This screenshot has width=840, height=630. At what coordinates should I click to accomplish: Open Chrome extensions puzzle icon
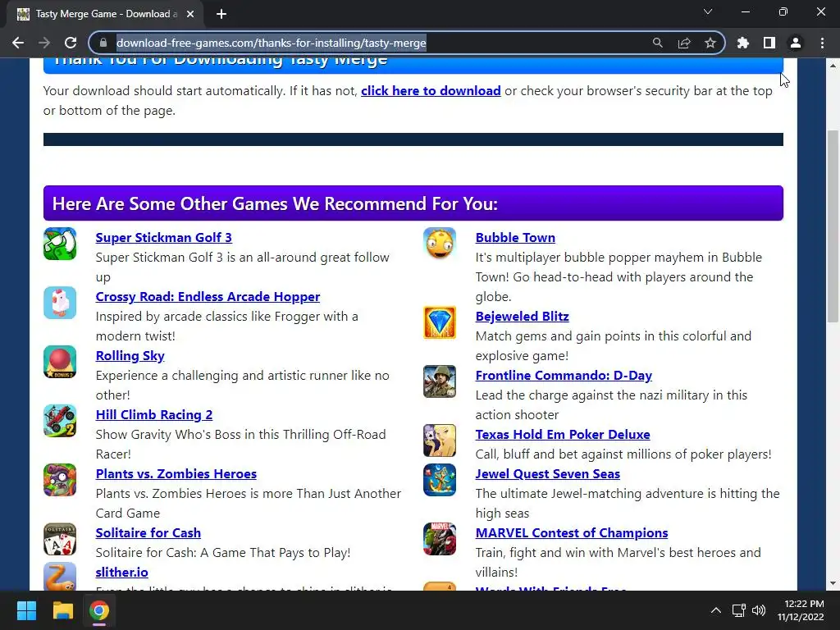[743, 43]
